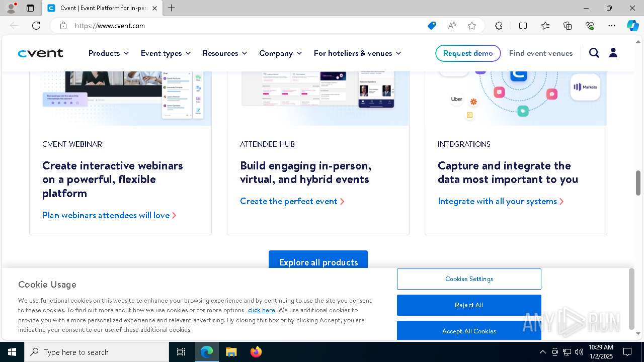This screenshot has height=362, width=644.
Task: Reject All cookies
Action: tap(469, 305)
